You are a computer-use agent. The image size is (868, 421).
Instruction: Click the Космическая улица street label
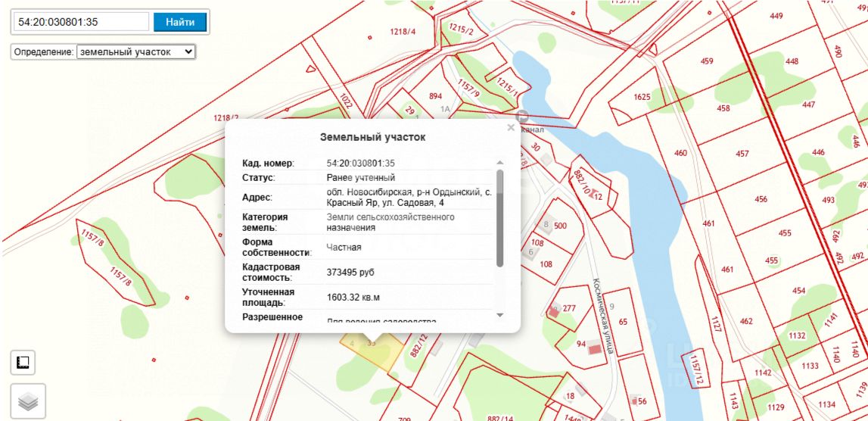tap(602, 316)
